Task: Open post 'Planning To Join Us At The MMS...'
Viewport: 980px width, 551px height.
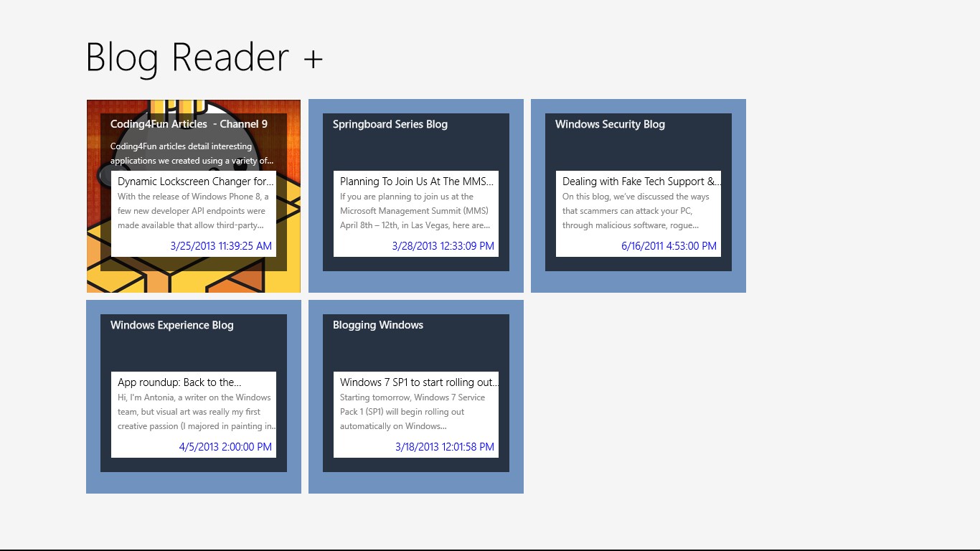Action: coord(418,182)
